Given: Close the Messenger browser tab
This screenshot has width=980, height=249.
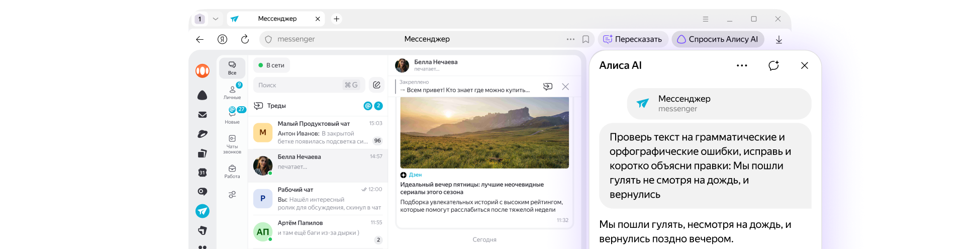Looking at the screenshot, I should point(318,19).
